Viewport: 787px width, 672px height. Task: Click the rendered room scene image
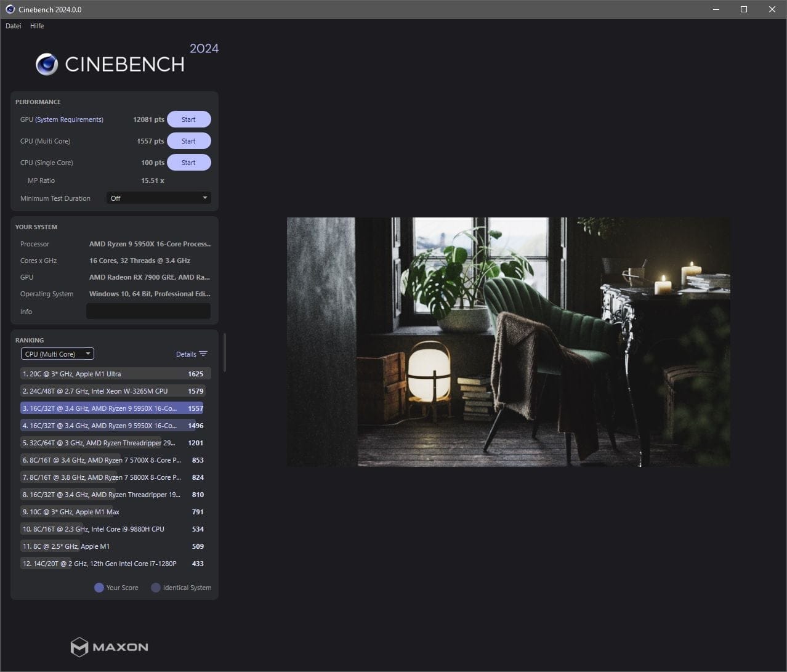coord(509,342)
